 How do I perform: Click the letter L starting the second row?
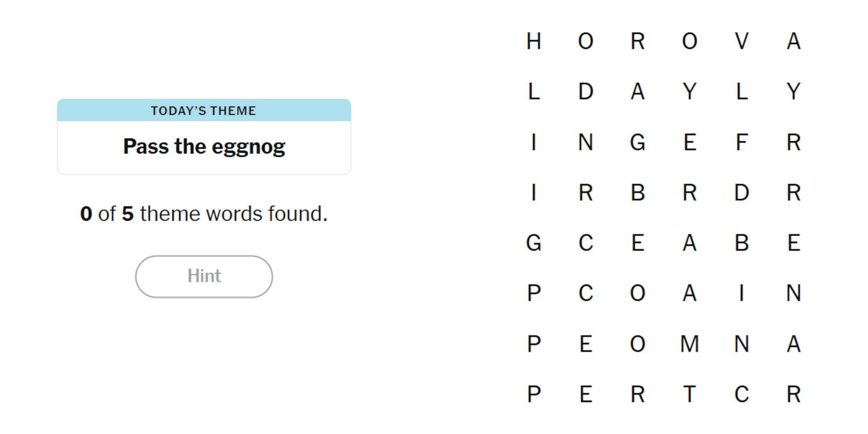tap(533, 92)
